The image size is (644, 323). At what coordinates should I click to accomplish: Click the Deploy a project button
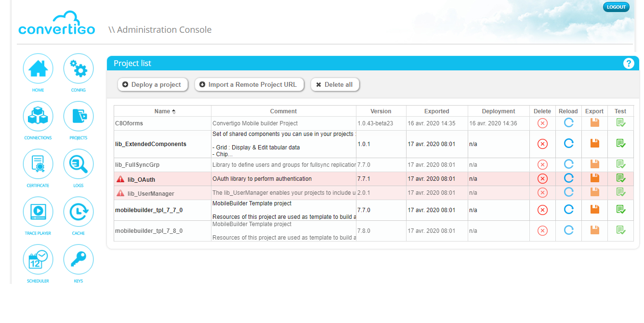tap(152, 84)
